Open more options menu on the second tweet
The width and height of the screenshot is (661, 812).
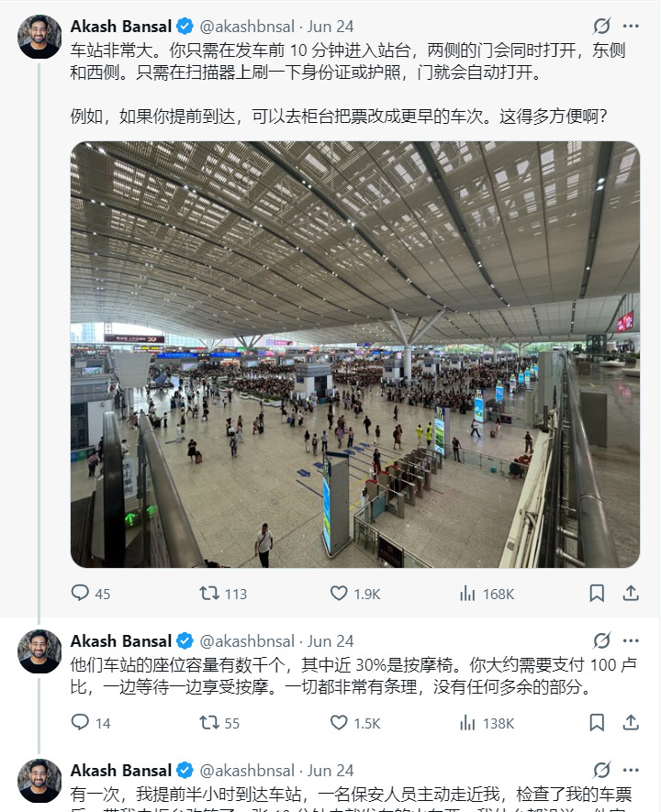(631, 641)
